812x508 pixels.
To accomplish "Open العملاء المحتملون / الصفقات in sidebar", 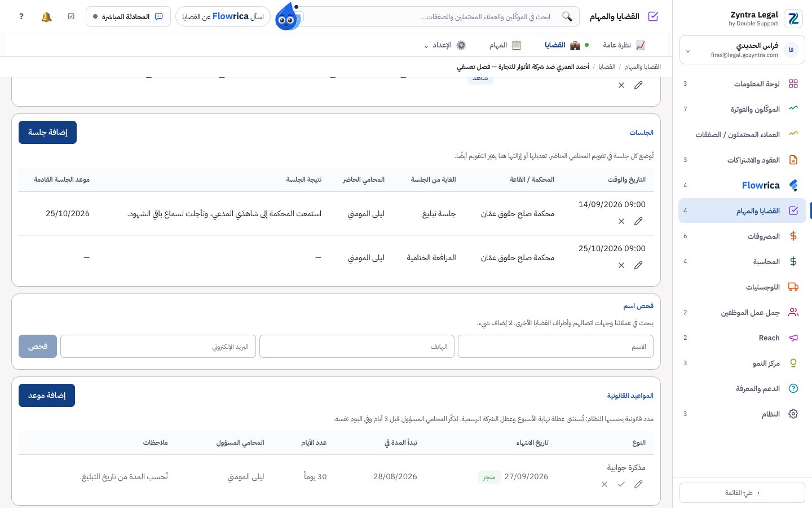I will point(742,134).
